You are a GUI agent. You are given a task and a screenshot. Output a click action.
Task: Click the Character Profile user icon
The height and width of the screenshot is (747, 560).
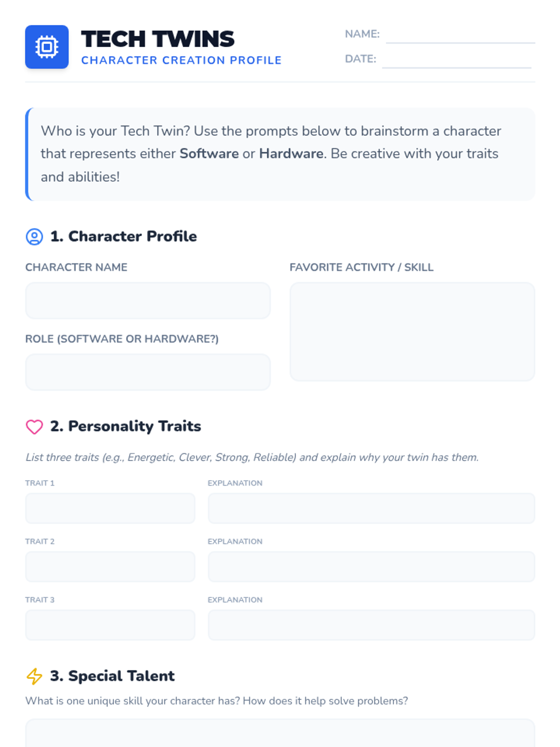click(34, 237)
